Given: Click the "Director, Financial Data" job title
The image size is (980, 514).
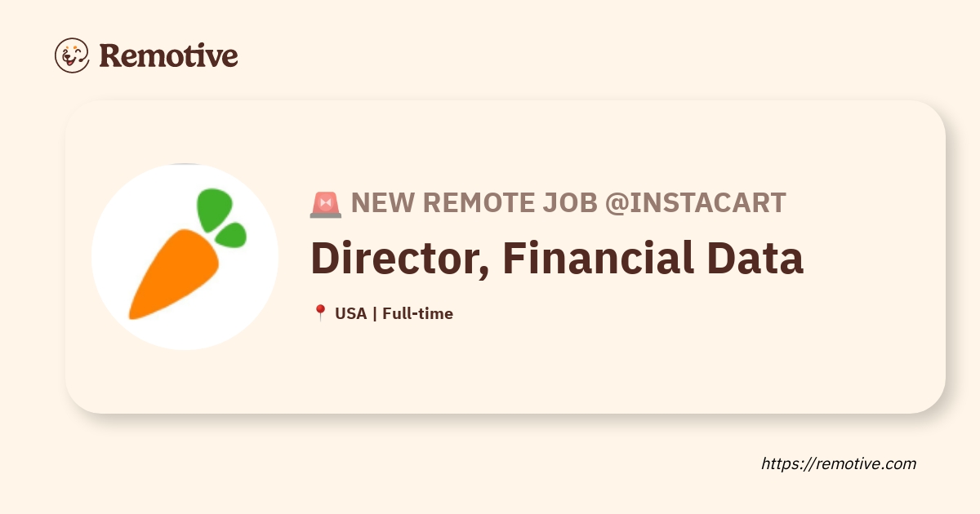Looking at the screenshot, I should 557,258.
